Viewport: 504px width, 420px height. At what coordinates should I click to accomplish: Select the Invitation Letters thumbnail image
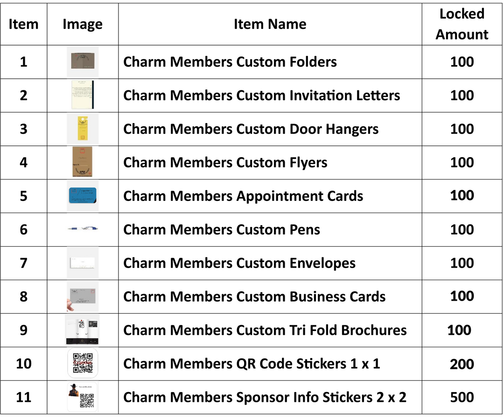(x=83, y=95)
